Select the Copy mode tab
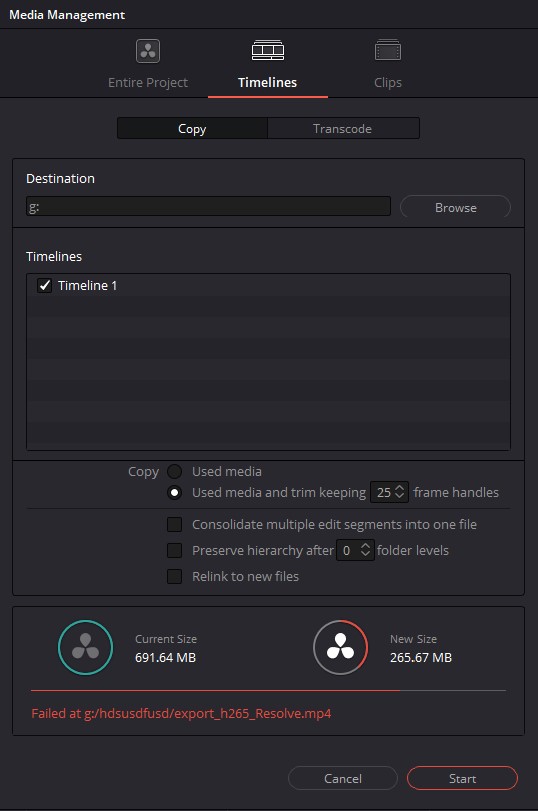Viewport: 538px width, 811px height. tap(192, 128)
